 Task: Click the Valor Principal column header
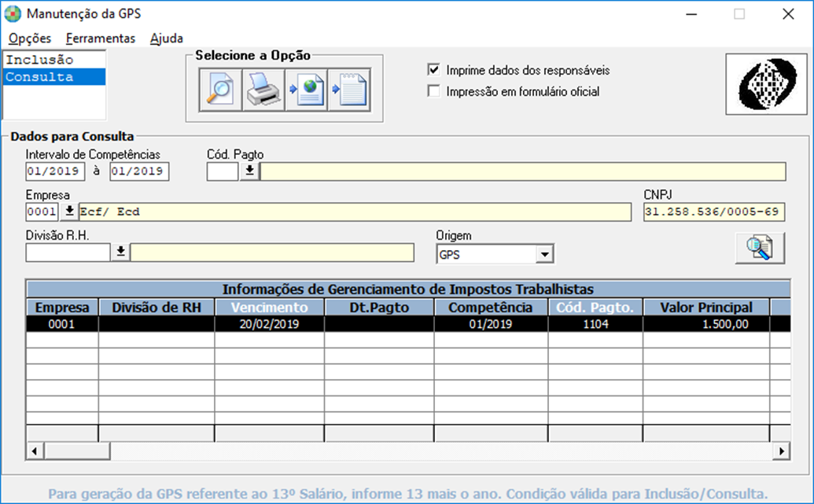[706, 307]
